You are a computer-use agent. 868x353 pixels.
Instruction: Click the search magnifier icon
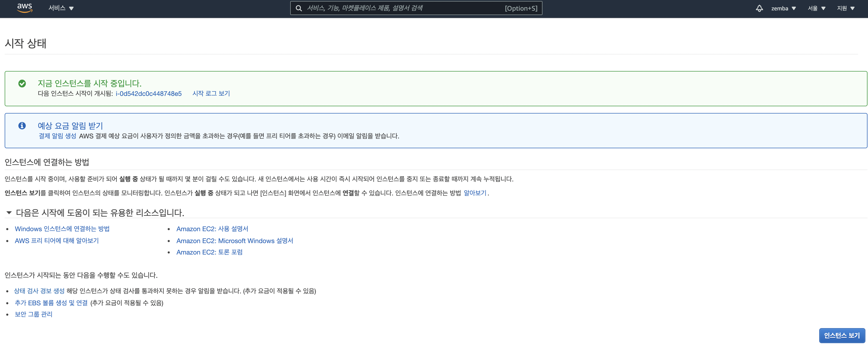click(x=299, y=8)
